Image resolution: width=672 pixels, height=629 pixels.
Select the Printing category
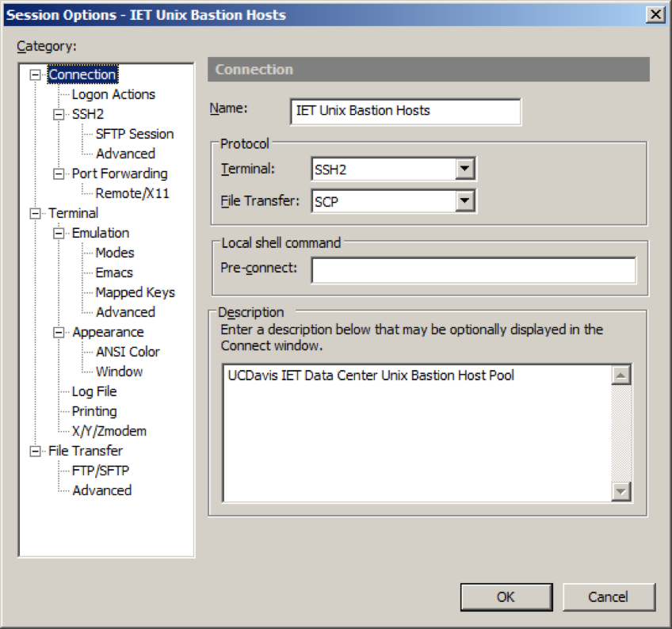[x=95, y=411]
